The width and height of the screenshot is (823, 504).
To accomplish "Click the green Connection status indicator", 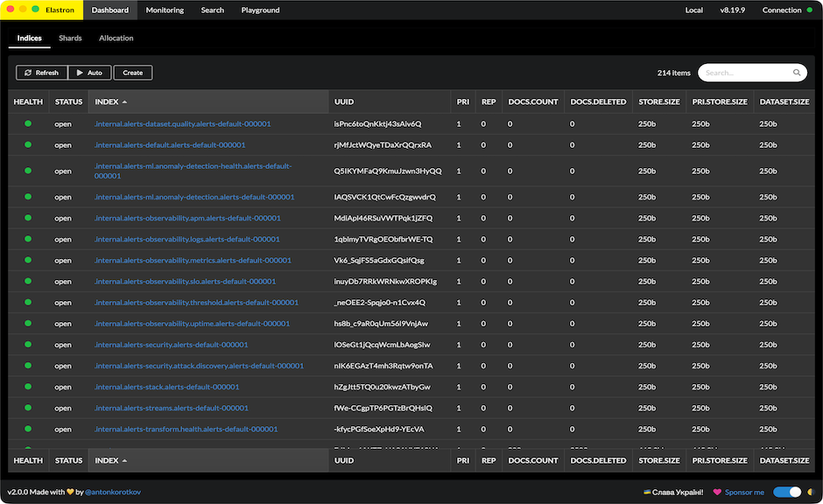I will [809, 10].
